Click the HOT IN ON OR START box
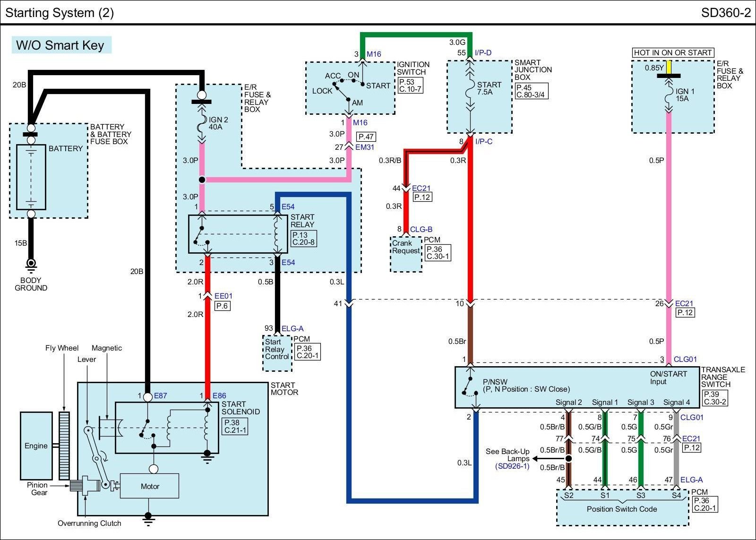 point(673,52)
